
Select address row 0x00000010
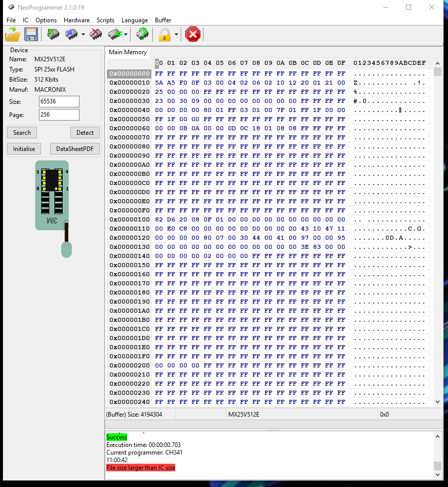click(130, 83)
